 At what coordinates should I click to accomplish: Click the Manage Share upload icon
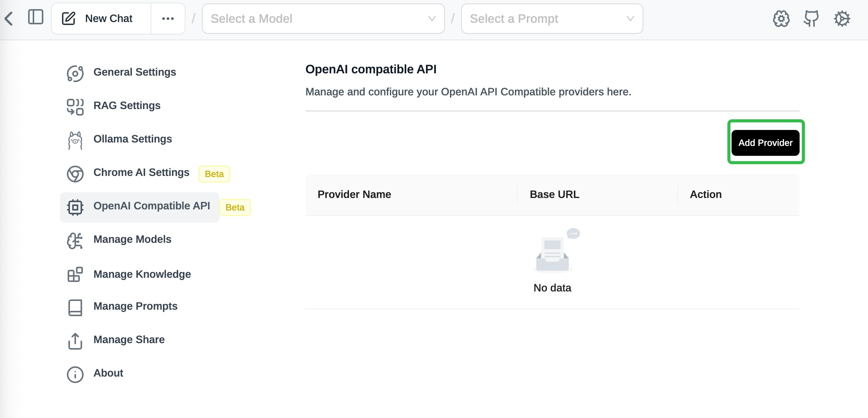75,341
